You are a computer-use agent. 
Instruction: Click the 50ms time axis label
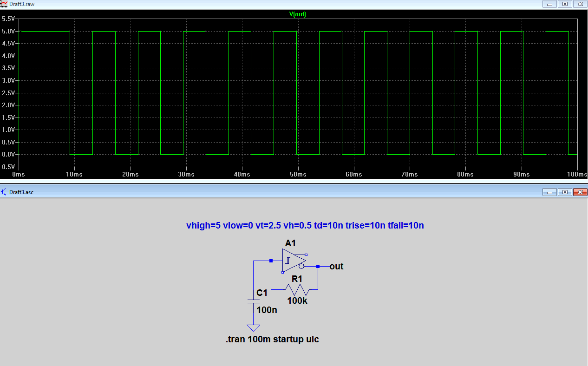pos(298,174)
